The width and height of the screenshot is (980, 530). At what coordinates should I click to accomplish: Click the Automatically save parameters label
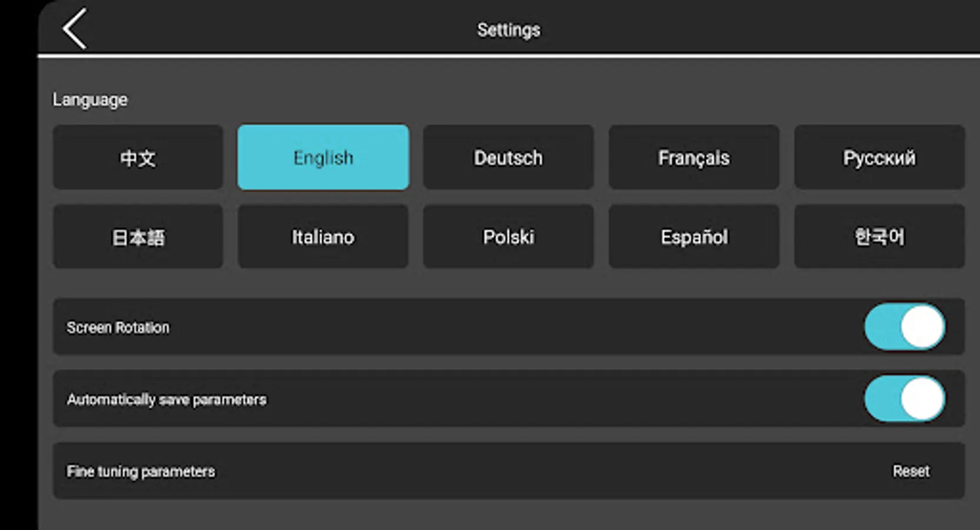coord(166,400)
